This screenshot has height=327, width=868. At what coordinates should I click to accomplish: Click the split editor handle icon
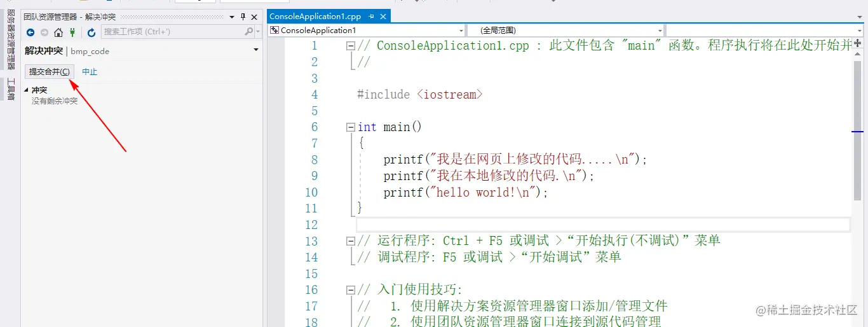858,43
